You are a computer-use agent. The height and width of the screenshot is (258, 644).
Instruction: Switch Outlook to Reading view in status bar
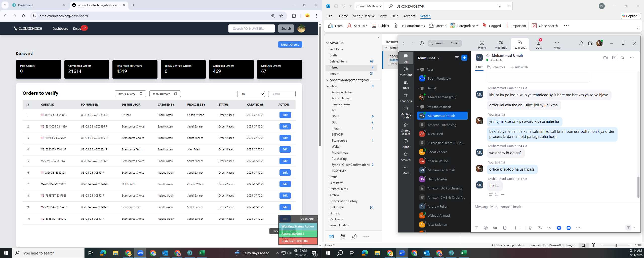point(593,245)
